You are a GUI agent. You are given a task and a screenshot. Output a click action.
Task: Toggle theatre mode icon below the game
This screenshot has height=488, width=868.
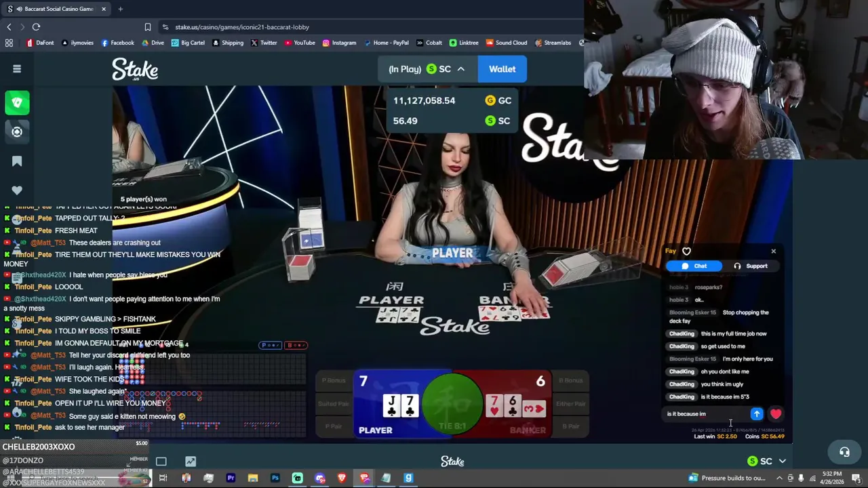coord(161,462)
